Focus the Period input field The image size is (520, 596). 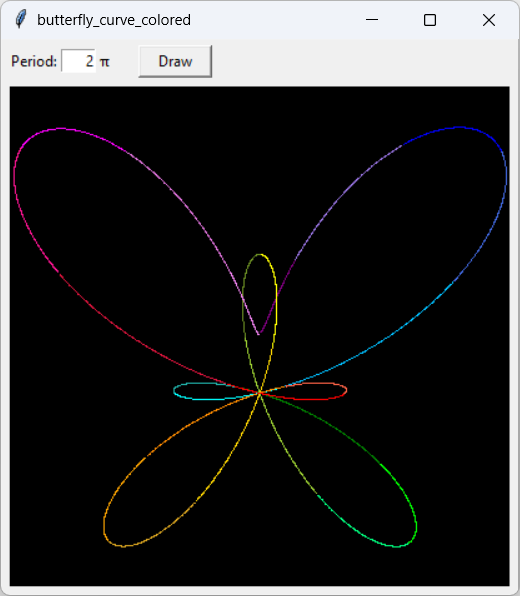(78, 61)
